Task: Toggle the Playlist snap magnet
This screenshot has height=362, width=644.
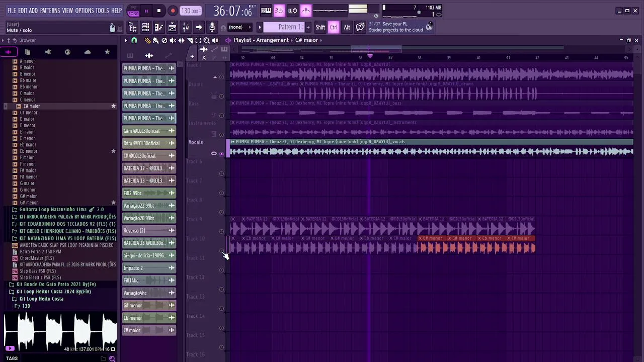Action: 134,40
